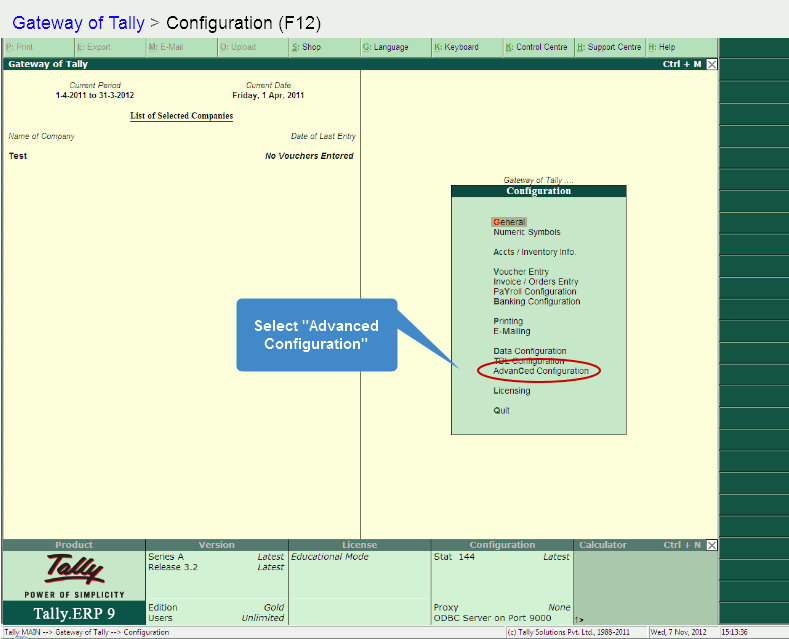Open Licensing menu entry
The width and height of the screenshot is (789, 639).
(511, 391)
